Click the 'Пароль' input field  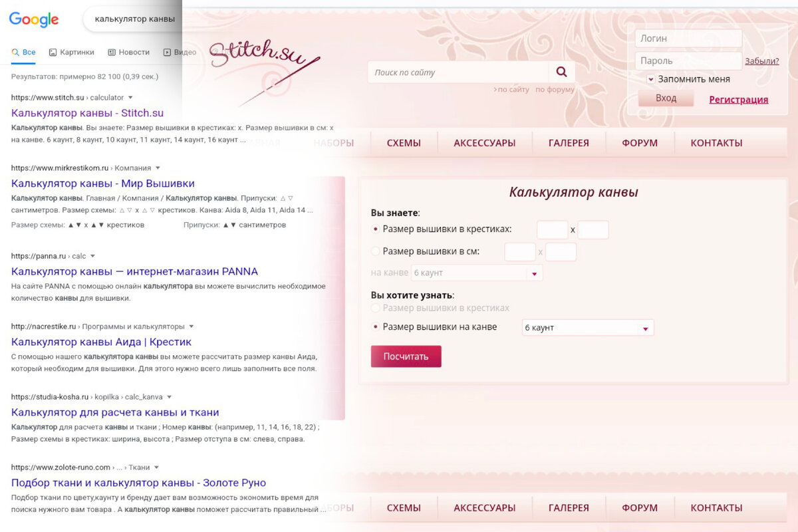click(688, 61)
